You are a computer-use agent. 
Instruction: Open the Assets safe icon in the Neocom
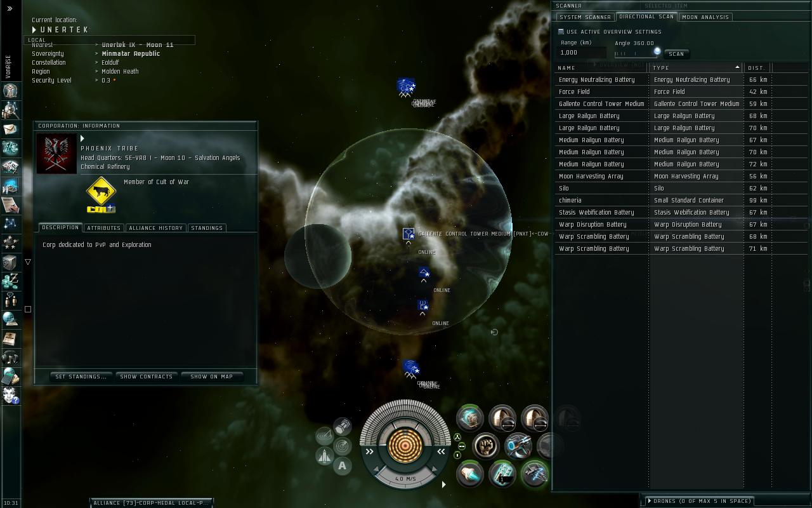(x=10, y=262)
